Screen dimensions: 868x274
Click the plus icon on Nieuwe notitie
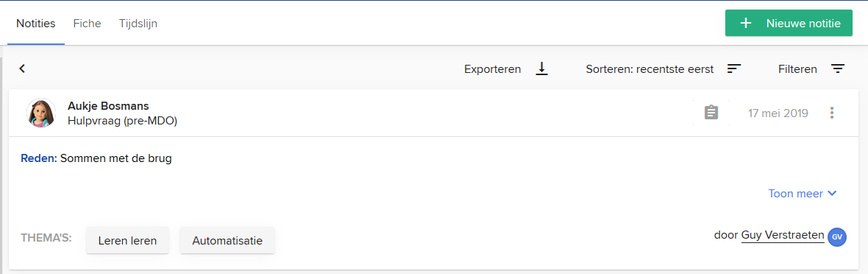point(746,24)
